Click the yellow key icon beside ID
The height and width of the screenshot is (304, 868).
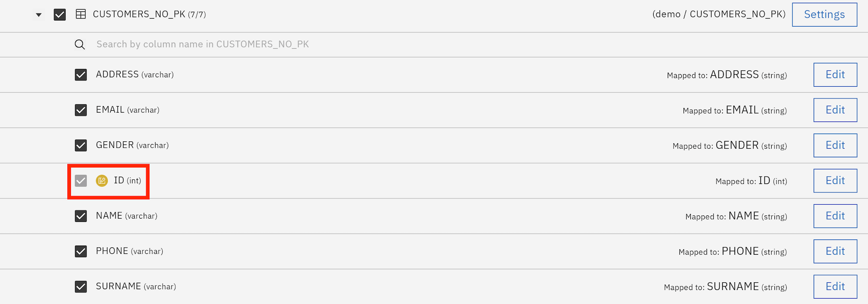[x=102, y=181]
